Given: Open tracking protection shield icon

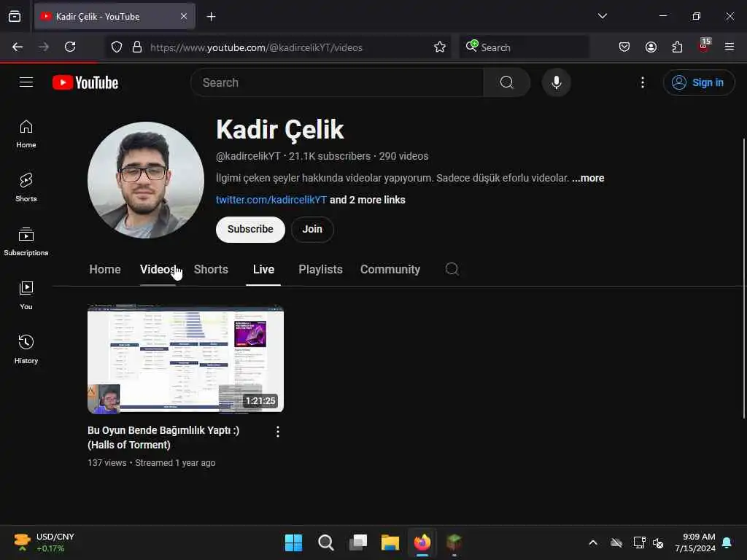Looking at the screenshot, I should (117, 47).
